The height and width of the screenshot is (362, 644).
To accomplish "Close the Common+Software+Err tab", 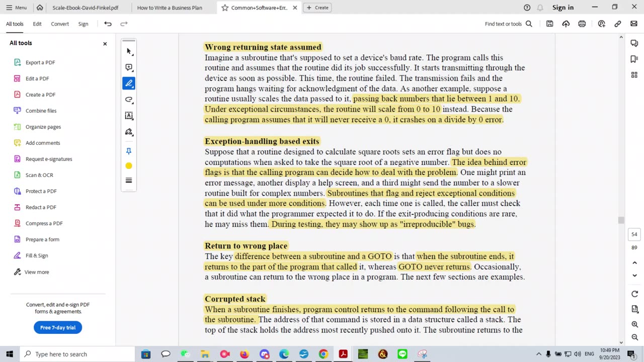I will [x=295, y=8].
